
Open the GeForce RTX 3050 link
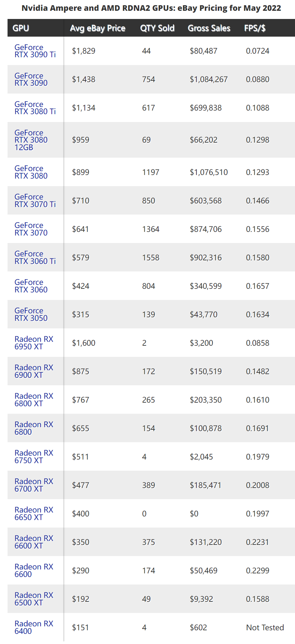[x=31, y=314]
